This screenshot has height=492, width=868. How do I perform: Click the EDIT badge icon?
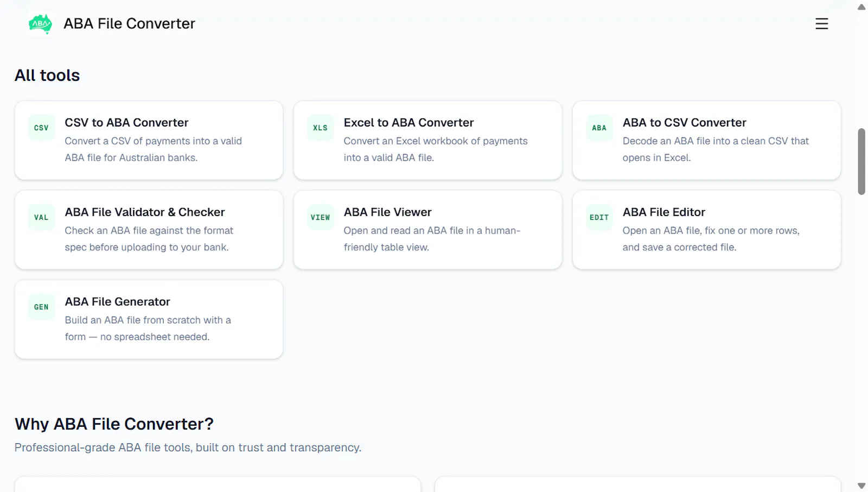pyautogui.click(x=599, y=218)
